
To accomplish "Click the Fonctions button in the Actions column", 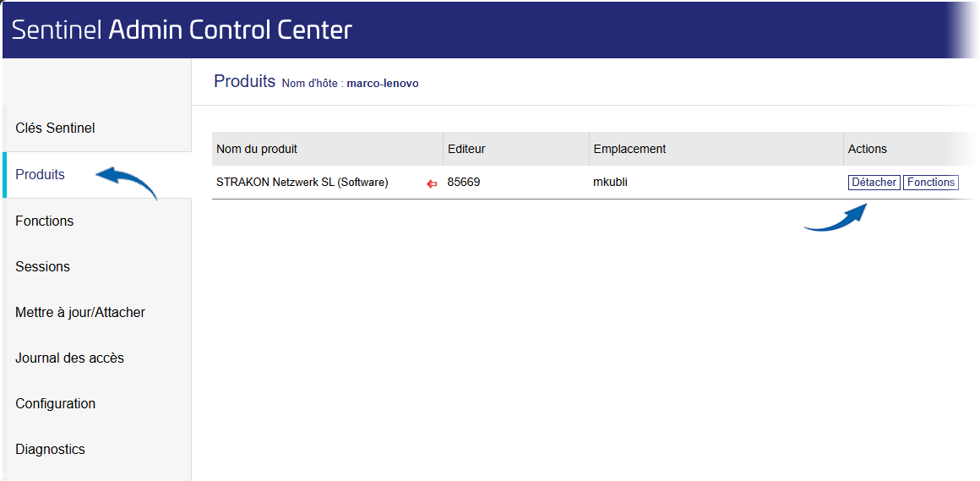I will [931, 183].
